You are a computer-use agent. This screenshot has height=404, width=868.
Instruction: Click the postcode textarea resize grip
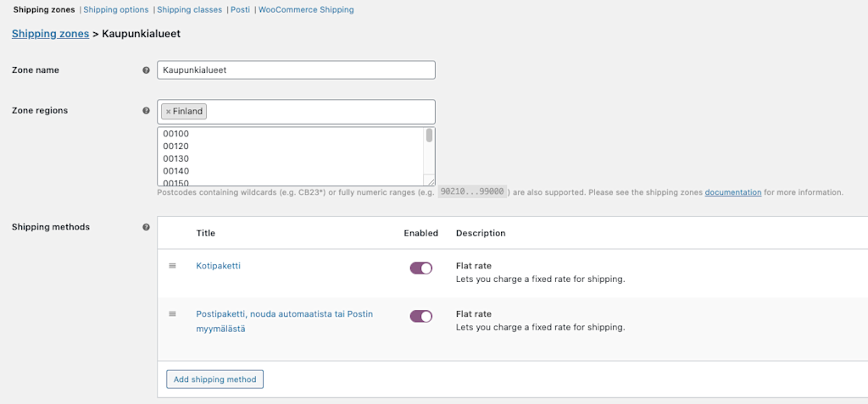tap(430, 180)
